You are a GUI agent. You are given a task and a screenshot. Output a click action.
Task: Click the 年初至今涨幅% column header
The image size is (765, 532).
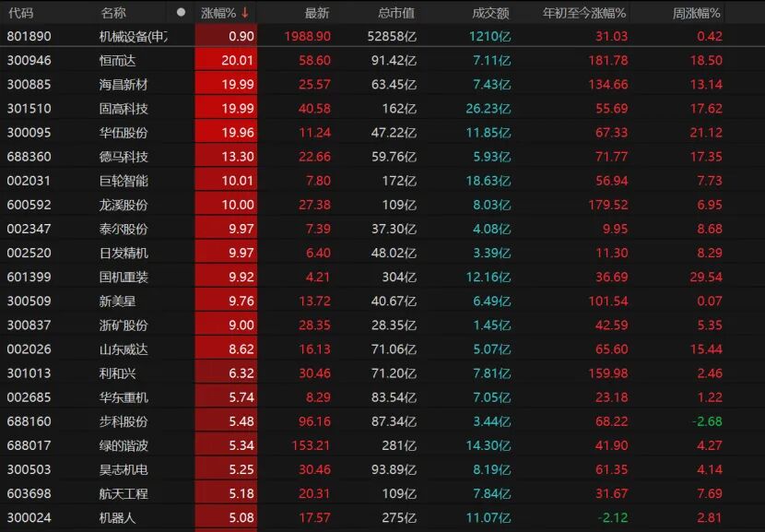coord(584,13)
